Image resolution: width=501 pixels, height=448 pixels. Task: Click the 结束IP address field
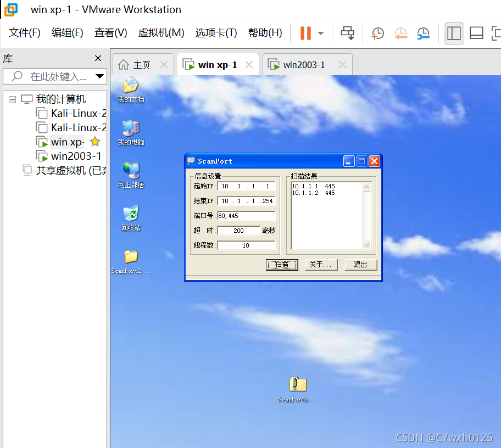click(246, 201)
